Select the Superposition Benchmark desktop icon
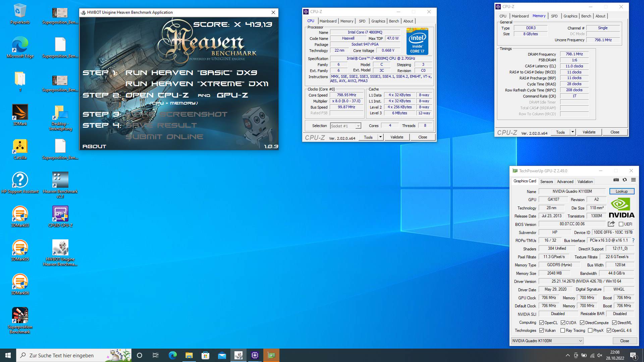 [x=20, y=320]
